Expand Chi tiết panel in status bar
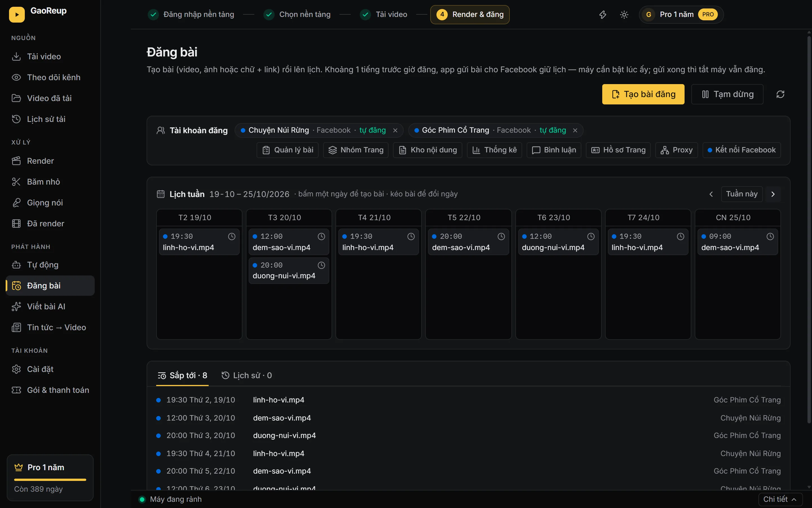The image size is (812, 508). pyautogui.click(x=780, y=499)
